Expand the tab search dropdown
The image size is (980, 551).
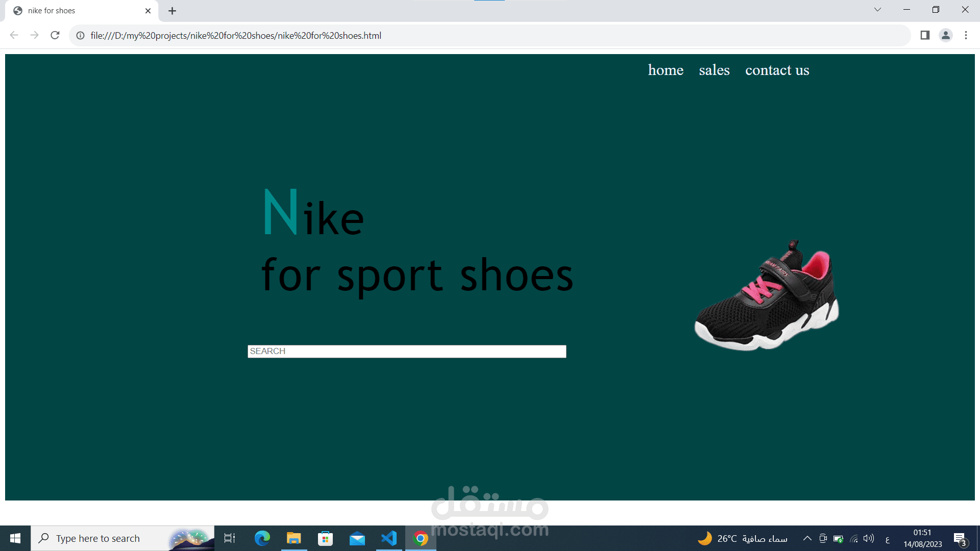tap(877, 10)
